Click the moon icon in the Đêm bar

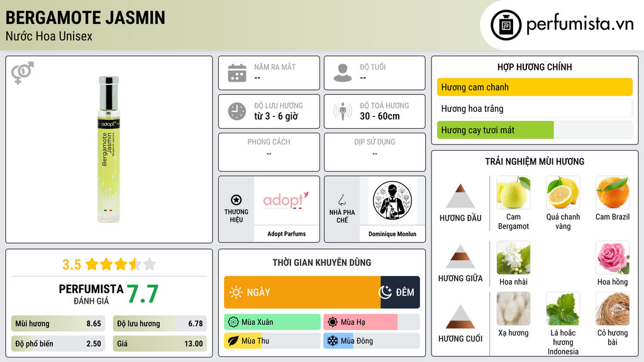coord(386,292)
